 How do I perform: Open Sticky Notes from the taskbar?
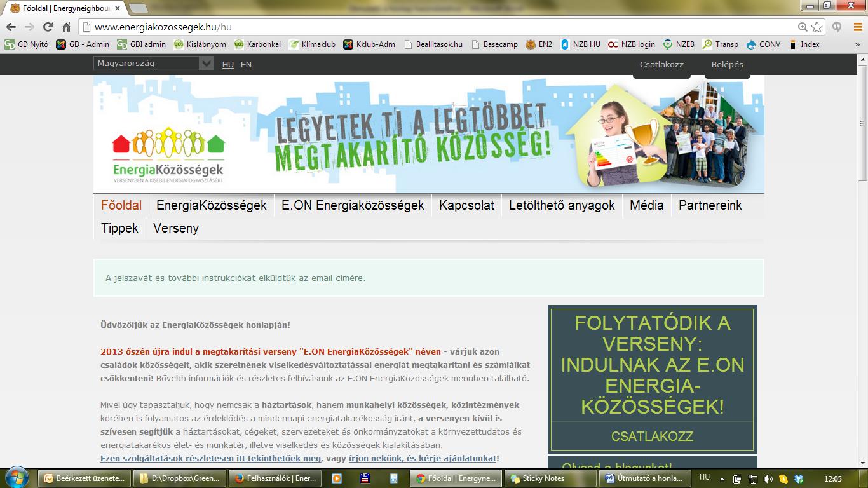point(550,478)
